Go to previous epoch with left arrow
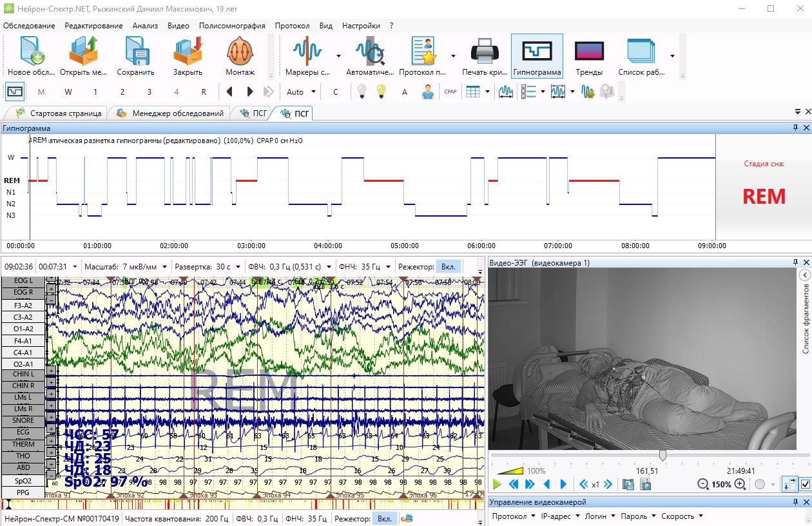The width and height of the screenshot is (812, 526). point(230,92)
